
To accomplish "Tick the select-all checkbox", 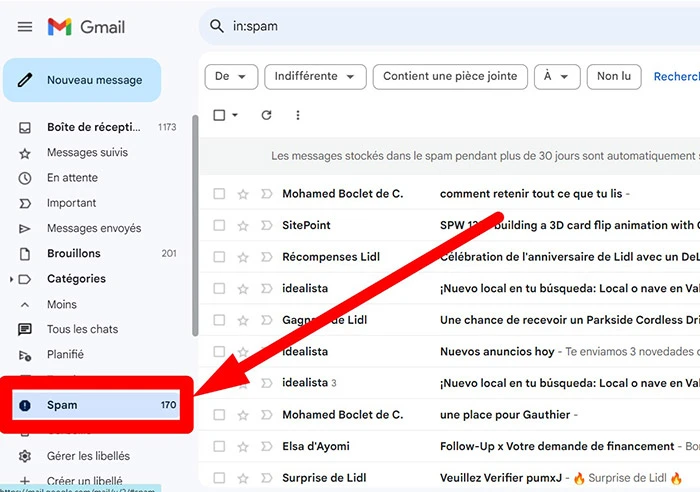I will pyautogui.click(x=219, y=115).
